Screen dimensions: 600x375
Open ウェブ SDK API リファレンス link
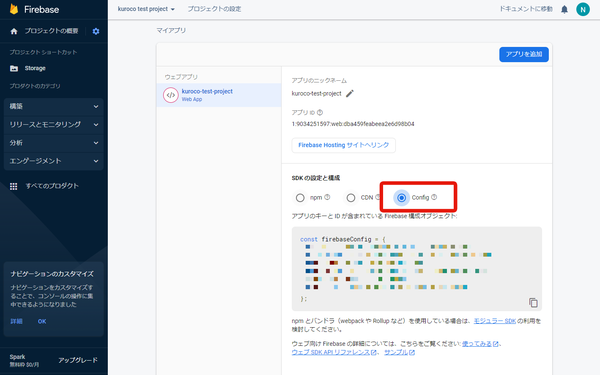click(x=334, y=352)
